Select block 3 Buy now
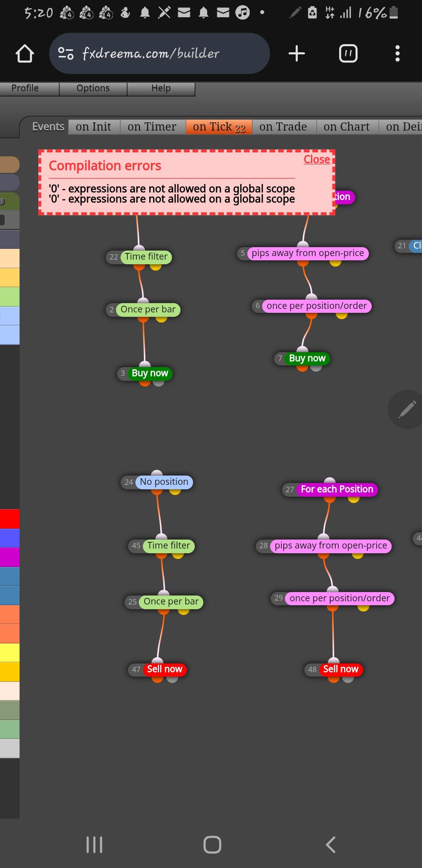The width and height of the screenshot is (422, 868). pyautogui.click(x=150, y=373)
